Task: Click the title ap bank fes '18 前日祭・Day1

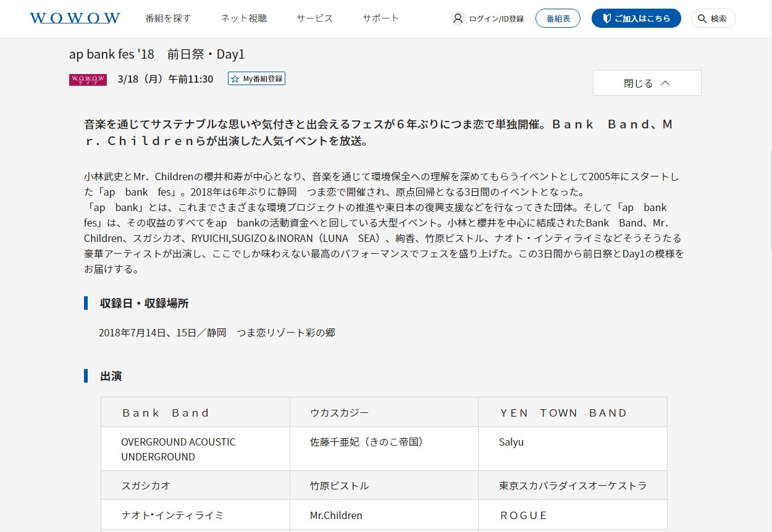Action: click(x=157, y=54)
